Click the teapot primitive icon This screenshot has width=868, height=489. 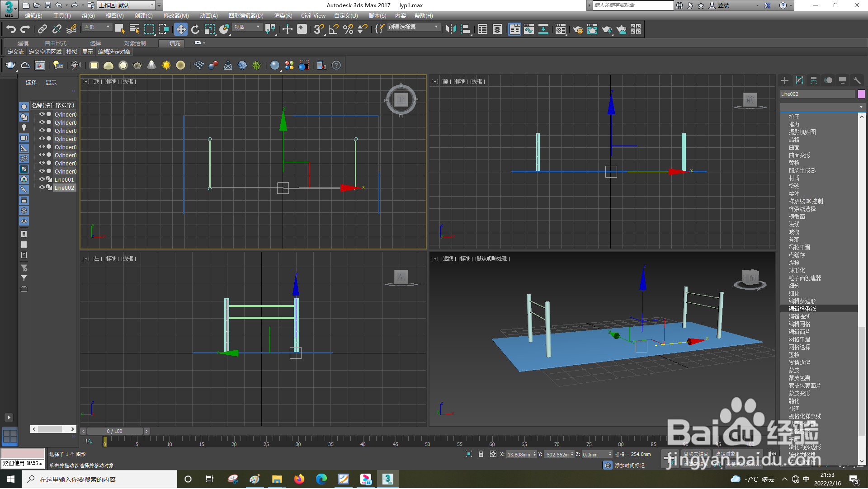pos(137,66)
